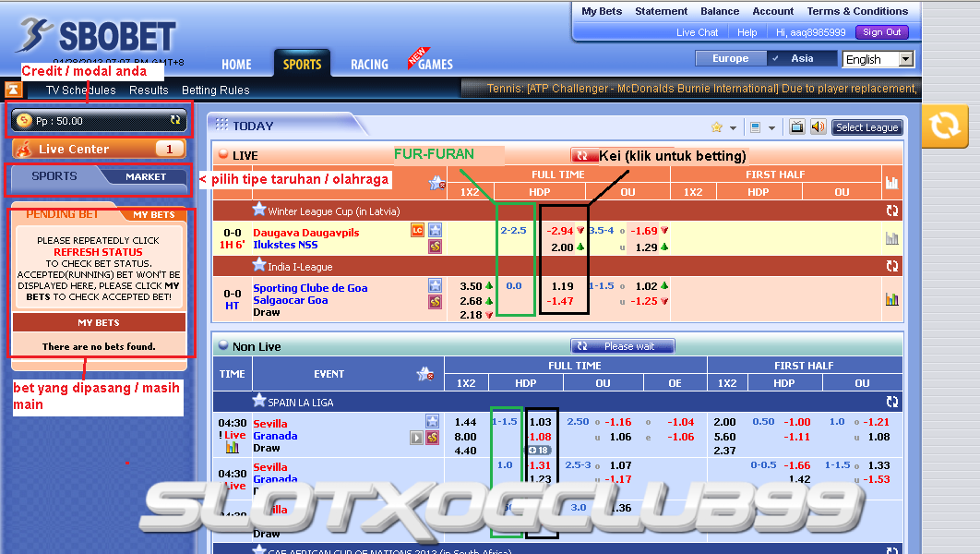Go to the HOME tab
This screenshot has width=980, height=554.
pyautogui.click(x=236, y=65)
